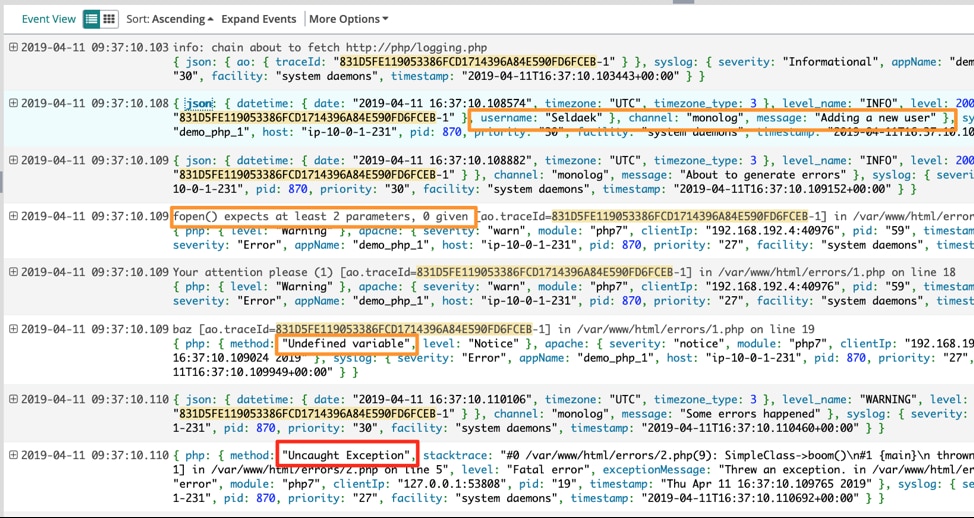Click the Expand Events button
Screen dimensions: 974x518
coord(259,19)
